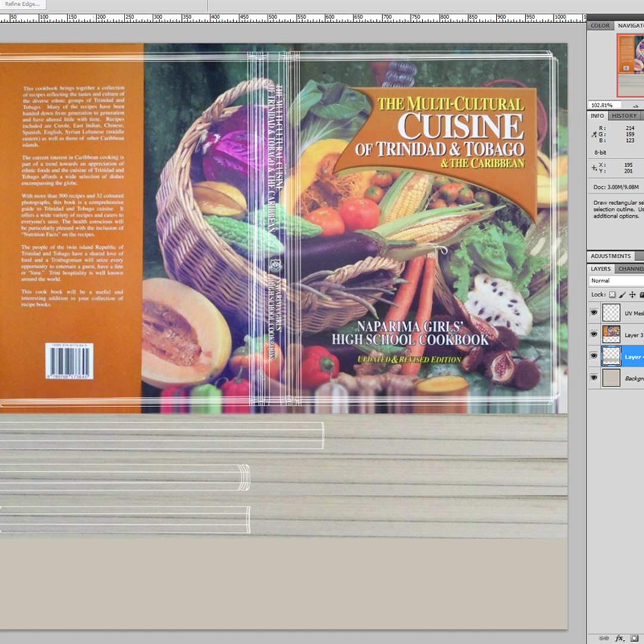Click the Link layers chain icon
This screenshot has height=644, width=644.
[x=603, y=638]
